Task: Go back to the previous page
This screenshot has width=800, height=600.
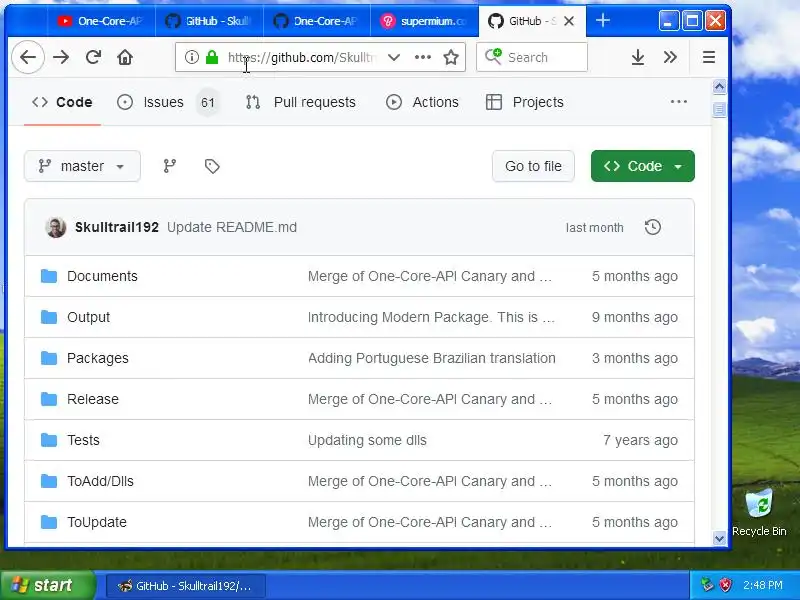Action: coord(28,57)
